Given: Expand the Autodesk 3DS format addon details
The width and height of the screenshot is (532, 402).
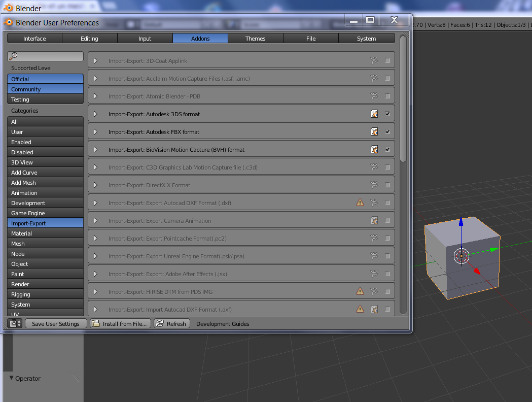Looking at the screenshot, I should [96, 114].
